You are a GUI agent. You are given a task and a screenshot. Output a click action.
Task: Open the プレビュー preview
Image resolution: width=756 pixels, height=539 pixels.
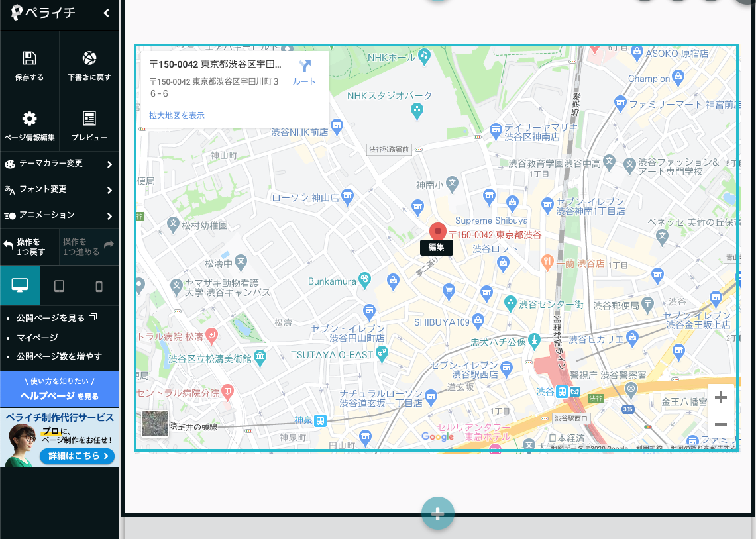[x=89, y=125]
